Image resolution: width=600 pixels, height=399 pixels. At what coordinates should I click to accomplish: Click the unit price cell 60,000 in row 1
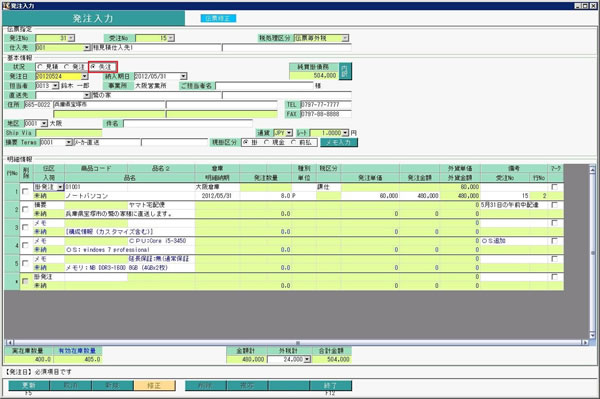(x=370, y=196)
